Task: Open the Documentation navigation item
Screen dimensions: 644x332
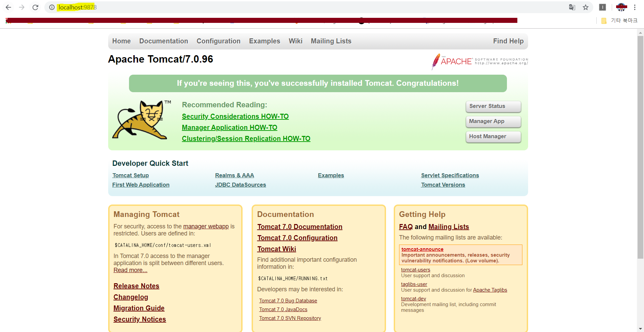Action: [x=164, y=41]
